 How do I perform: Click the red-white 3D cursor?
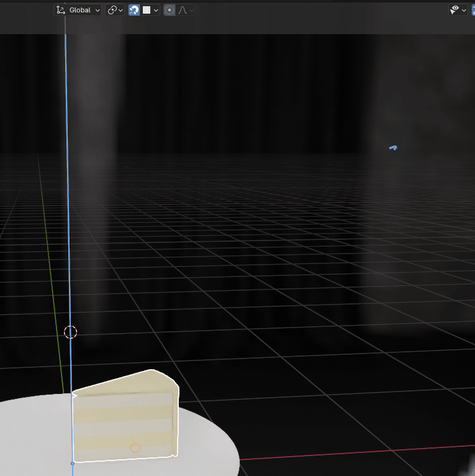(x=71, y=332)
